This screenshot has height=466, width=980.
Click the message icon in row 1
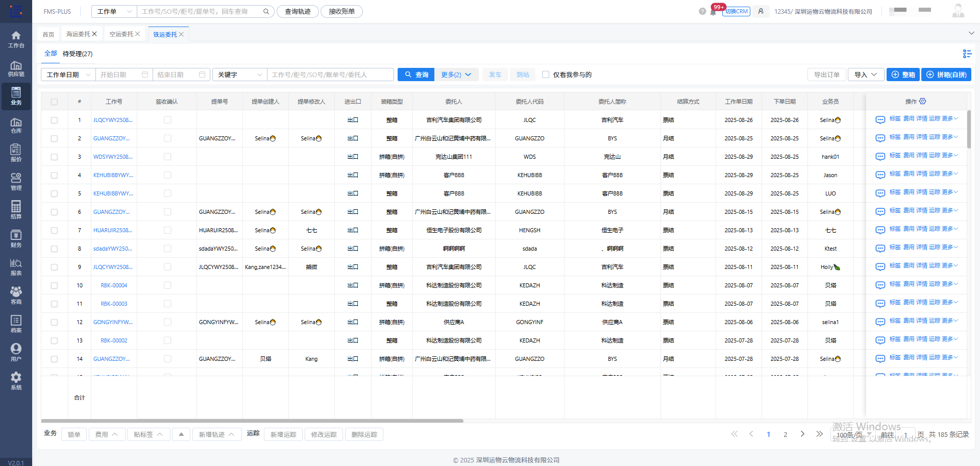tap(880, 120)
